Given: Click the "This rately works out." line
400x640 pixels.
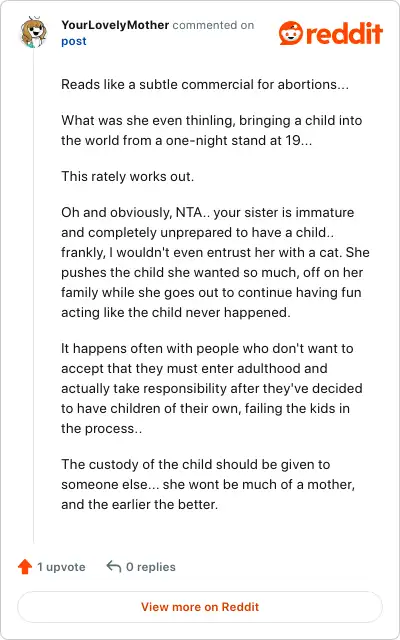Looking at the screenshot, I should (x=128, y=176).
